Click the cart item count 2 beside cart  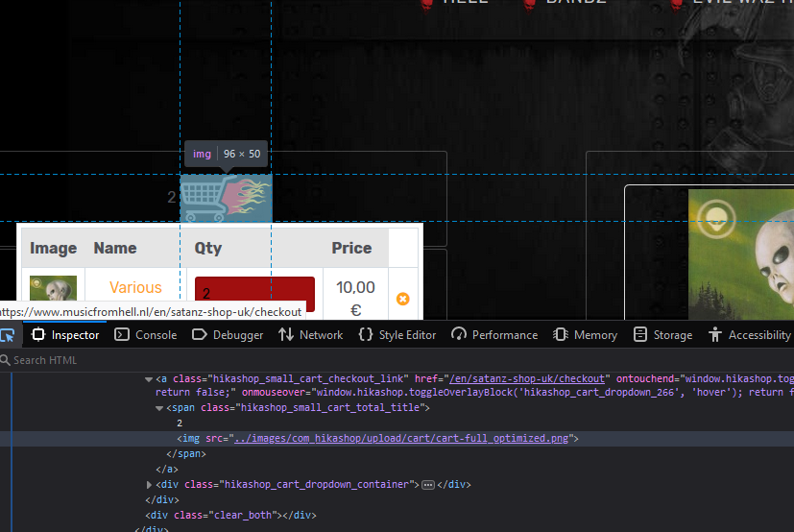(172, 197)
